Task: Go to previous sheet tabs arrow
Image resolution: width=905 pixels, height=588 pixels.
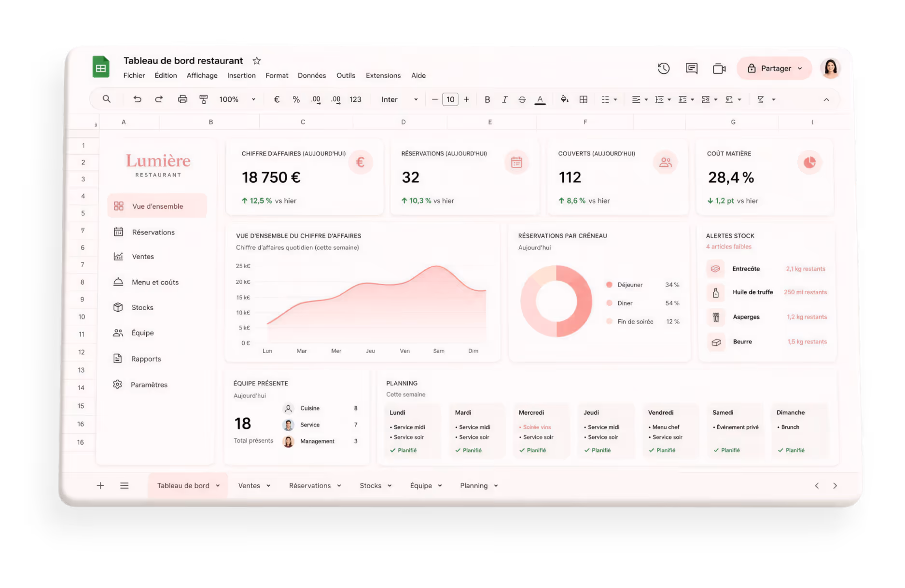Action: [817, 486]
